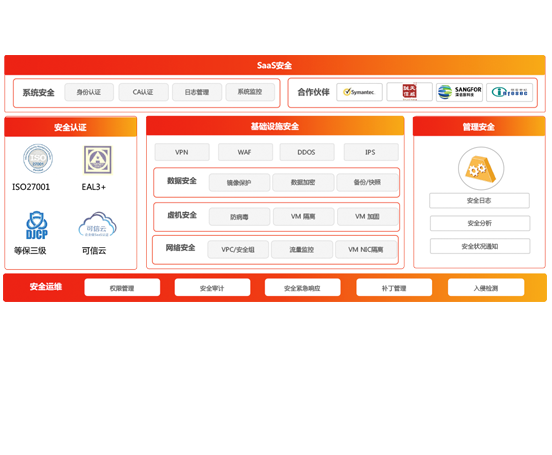
Task: Click the CA认证 item
Action: (143, 92)
